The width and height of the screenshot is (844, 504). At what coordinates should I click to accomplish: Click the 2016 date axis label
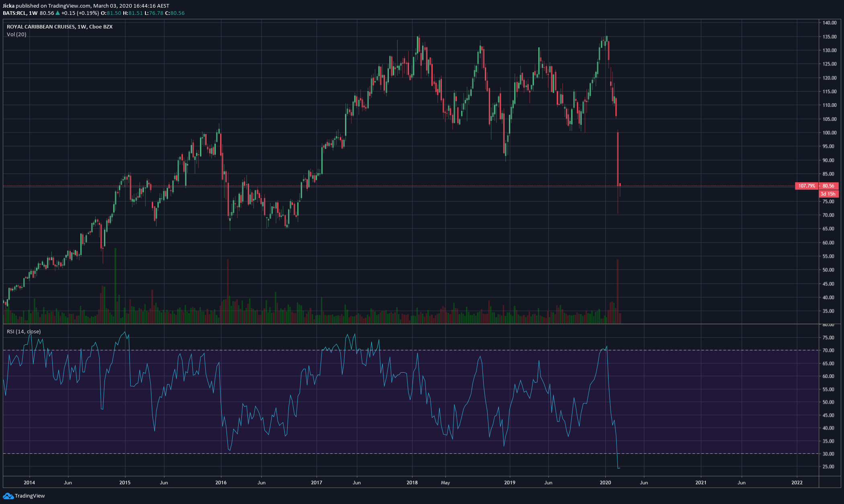pos(221,483)
